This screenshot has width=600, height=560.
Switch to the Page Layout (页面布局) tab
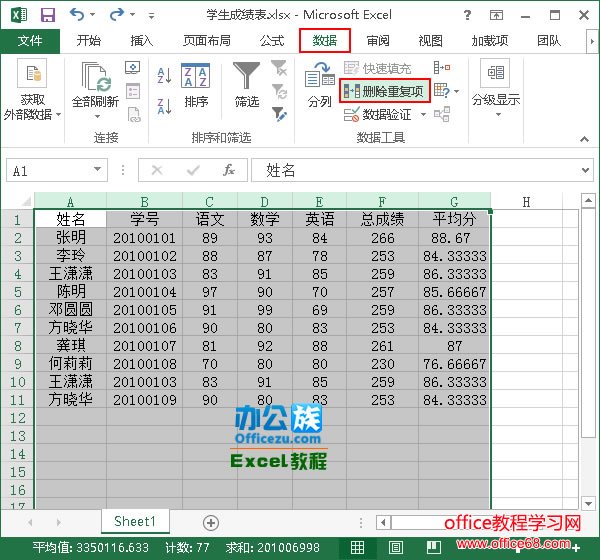click(207, 41)
